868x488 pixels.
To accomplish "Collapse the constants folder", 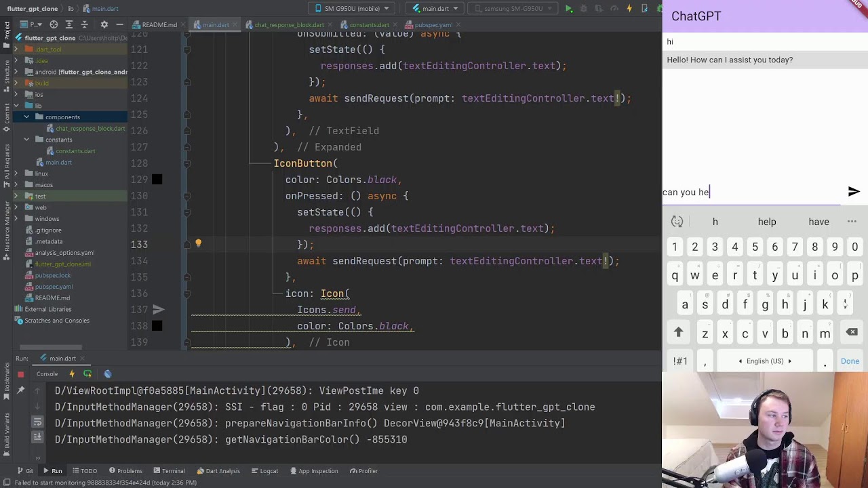I will pos(26,140).
